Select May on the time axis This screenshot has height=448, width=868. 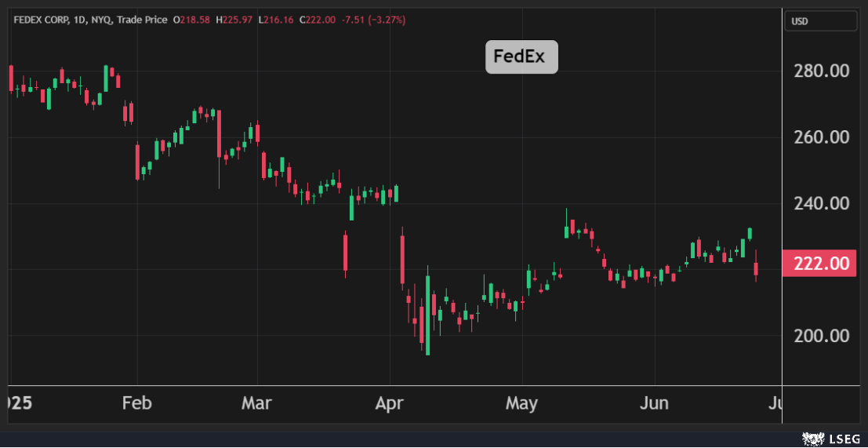tap(521, 403)
